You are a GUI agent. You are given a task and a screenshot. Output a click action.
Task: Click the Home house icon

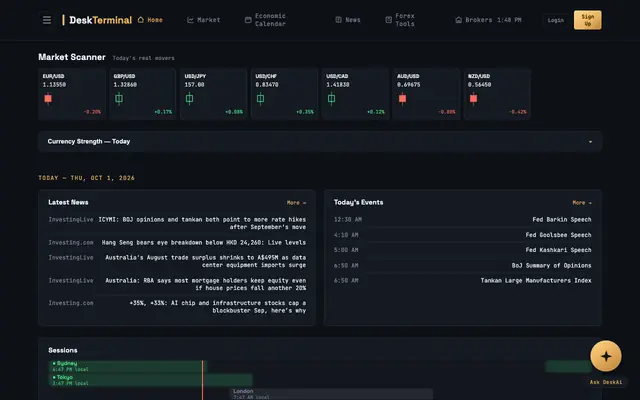[x=141, y=20]
